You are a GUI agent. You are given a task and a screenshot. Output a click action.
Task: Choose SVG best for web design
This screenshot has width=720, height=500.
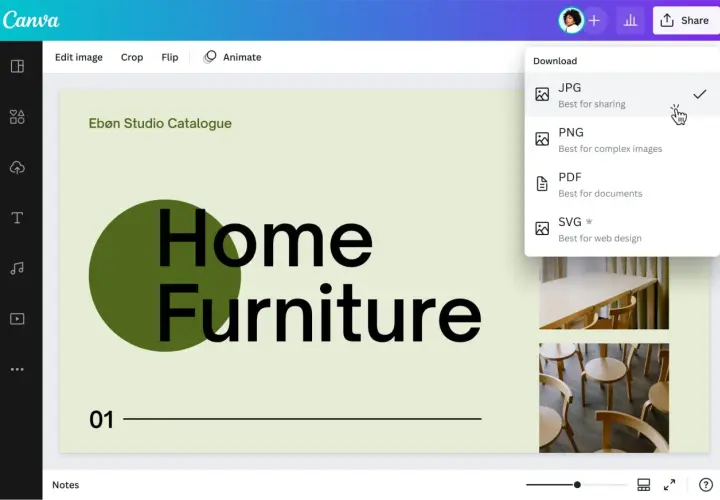622,229
